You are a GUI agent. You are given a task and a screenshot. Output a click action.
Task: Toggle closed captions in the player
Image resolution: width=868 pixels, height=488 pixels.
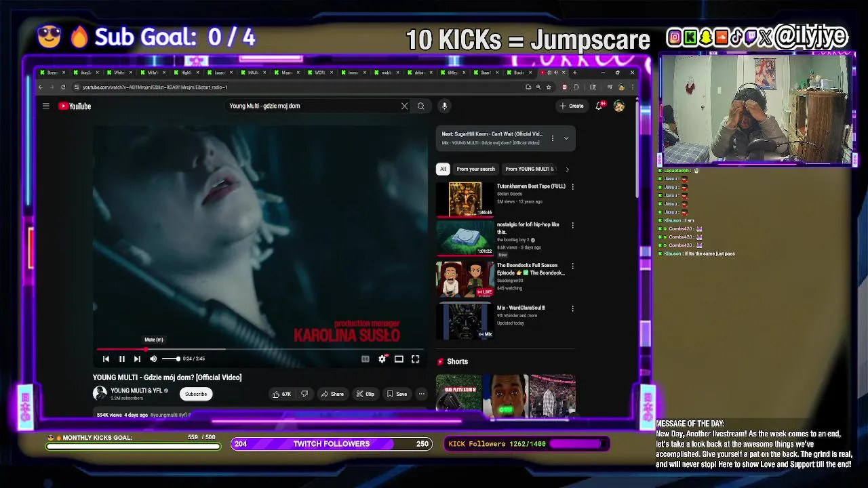[366, 359]
